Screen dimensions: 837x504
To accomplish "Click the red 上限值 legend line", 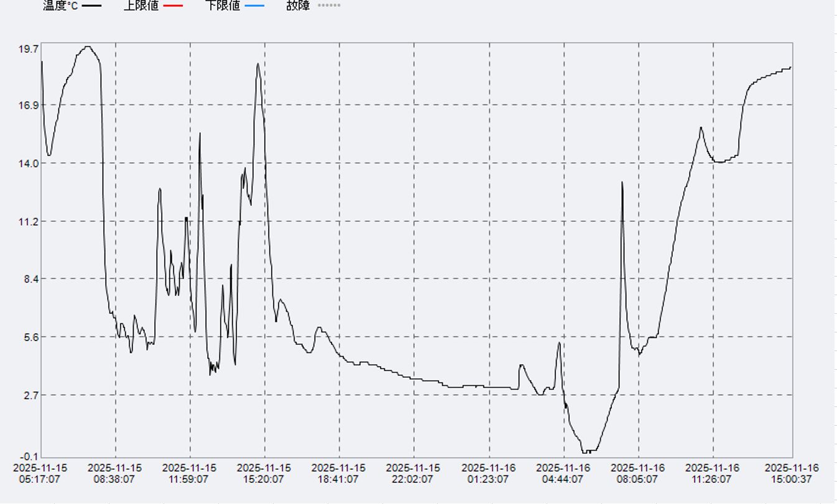I will [172, 6].
